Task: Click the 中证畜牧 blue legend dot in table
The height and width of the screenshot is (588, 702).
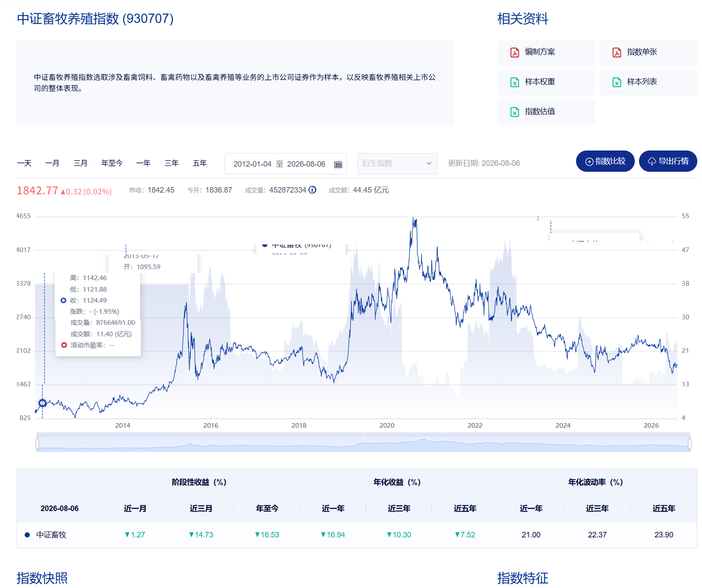Action: coord(27,535)
